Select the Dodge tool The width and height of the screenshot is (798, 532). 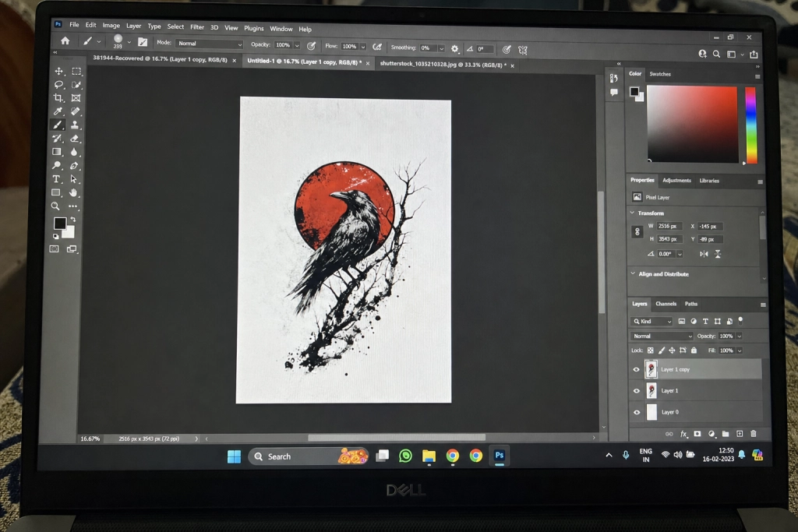coord(56,165)
